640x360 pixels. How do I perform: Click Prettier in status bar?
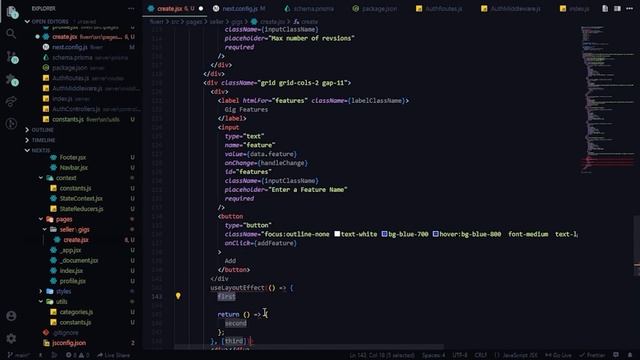(592, 355)
